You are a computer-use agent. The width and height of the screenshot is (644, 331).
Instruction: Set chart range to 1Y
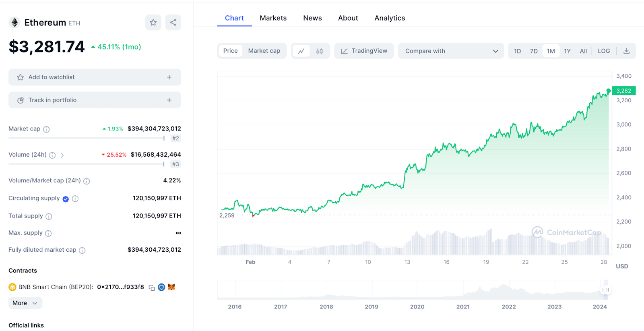pos(568,51)
